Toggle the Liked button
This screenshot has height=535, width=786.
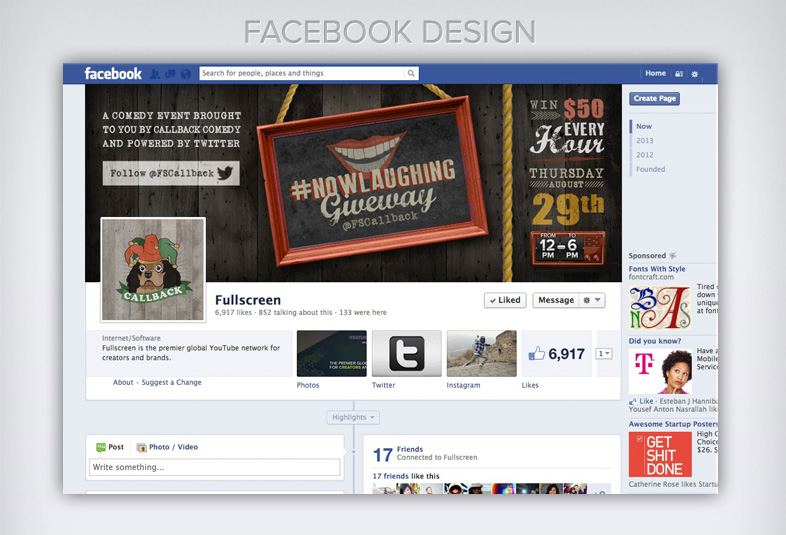505,300
